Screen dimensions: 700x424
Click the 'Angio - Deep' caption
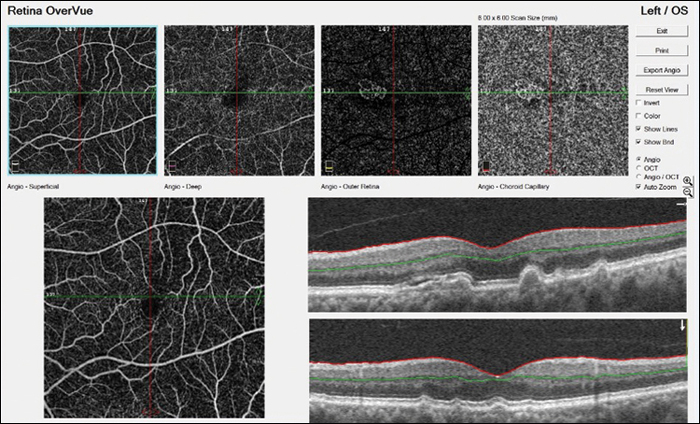click(183, 187)
